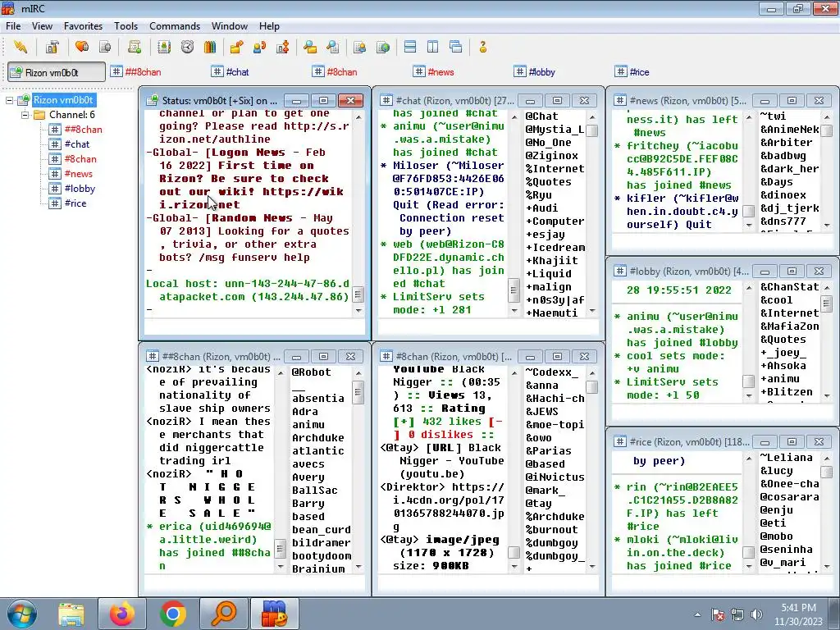Open the Notify List toolbar icon
This screenshot has height=630, width=840.
[x=359, y=47]
